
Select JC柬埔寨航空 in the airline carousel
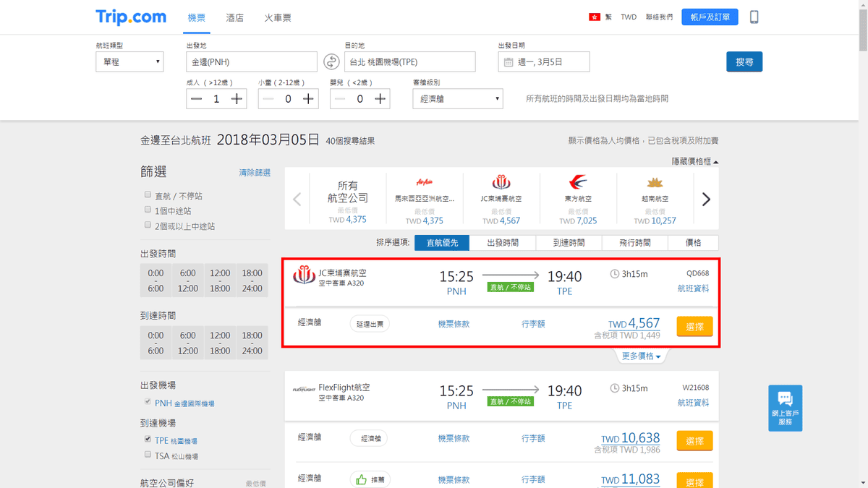501,200
